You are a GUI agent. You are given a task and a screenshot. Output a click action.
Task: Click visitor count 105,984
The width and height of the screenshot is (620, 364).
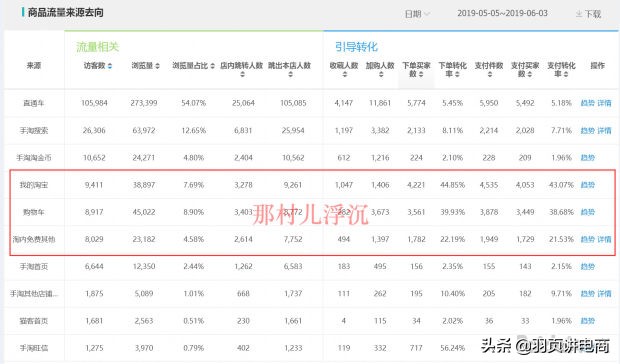94,103
